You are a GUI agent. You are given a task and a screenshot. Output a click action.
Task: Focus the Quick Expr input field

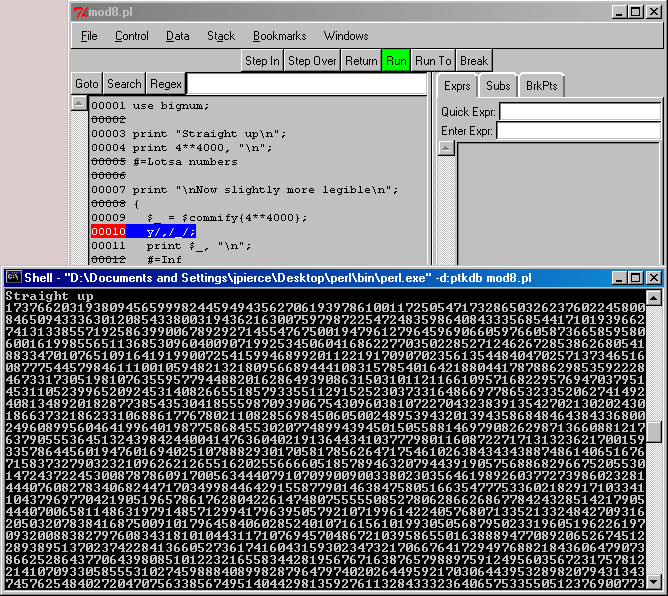pos(580,112)
